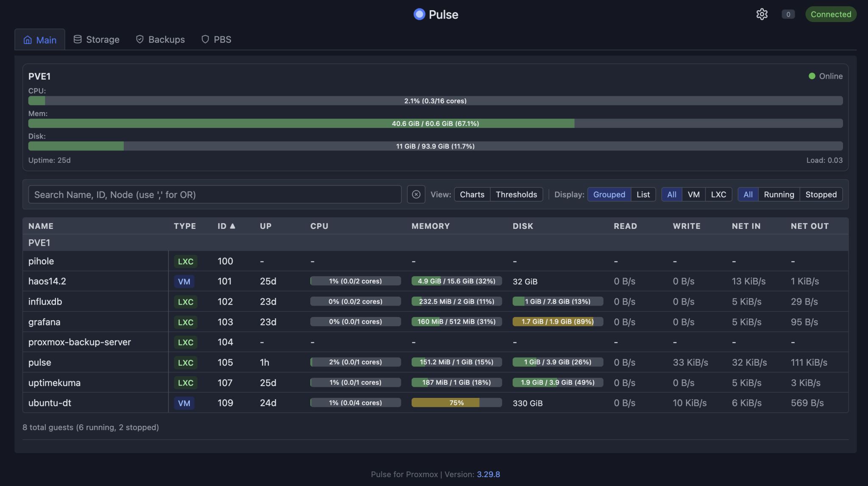868x486 pixels.
Task: Open the version 3.29.8 link
Action: (488, 474)
